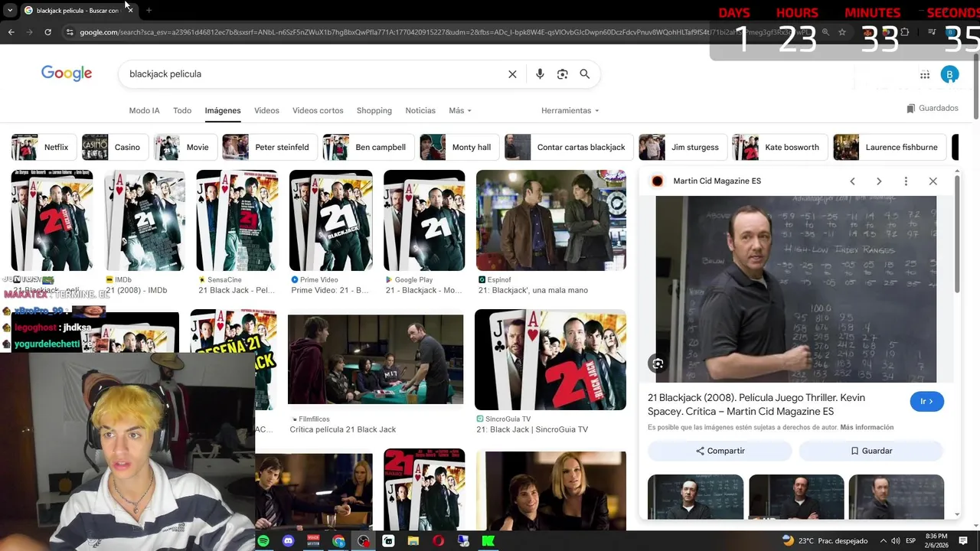Screen dimensions: 980x551
Task: Switch to the Videos cortos tab
Action: click(x=318, y=110)
